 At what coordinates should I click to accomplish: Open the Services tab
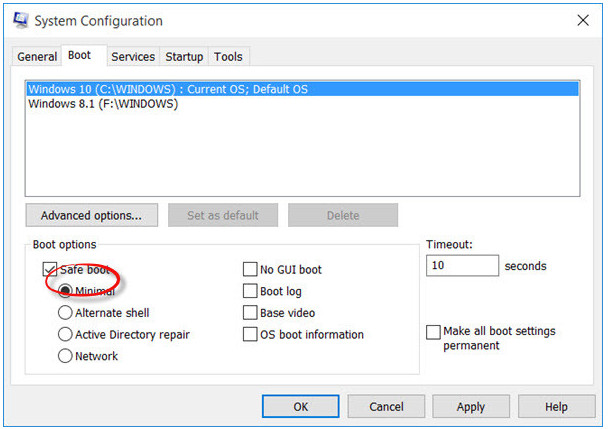click(x=133, y=57)
